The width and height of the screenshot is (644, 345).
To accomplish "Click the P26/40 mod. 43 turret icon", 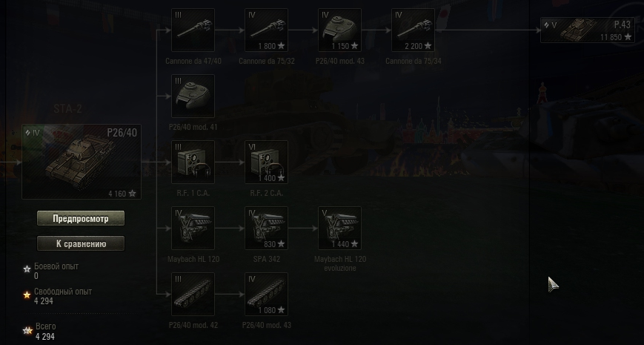I will pyautogui.click(x=339, y=30).
